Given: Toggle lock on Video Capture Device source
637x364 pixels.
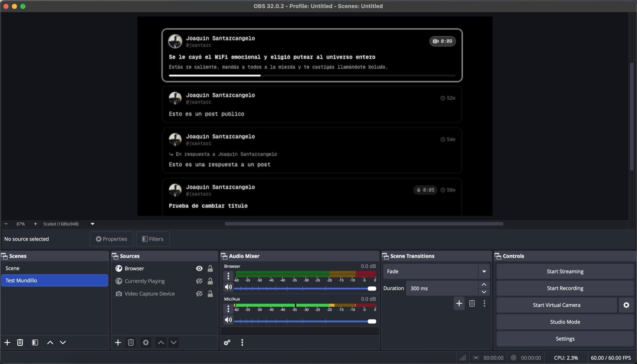Looking at the screenshot, I should (x=210, y=294).
